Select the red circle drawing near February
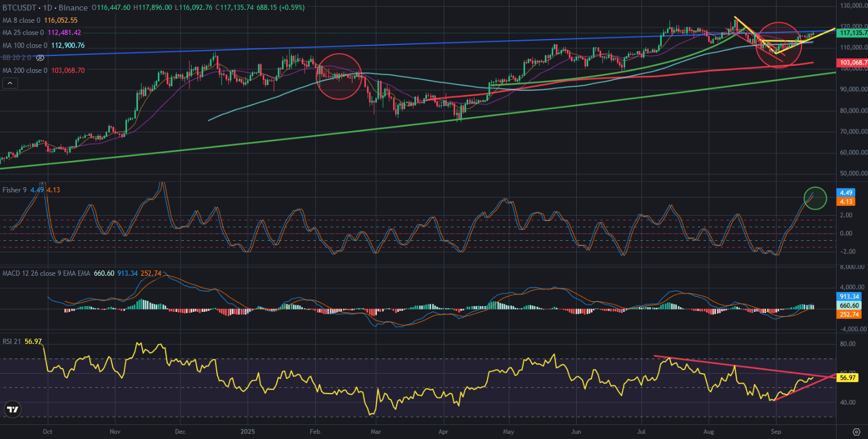This screenshot has height=439, width=868. pyautogui.click(x=340, y=76)
